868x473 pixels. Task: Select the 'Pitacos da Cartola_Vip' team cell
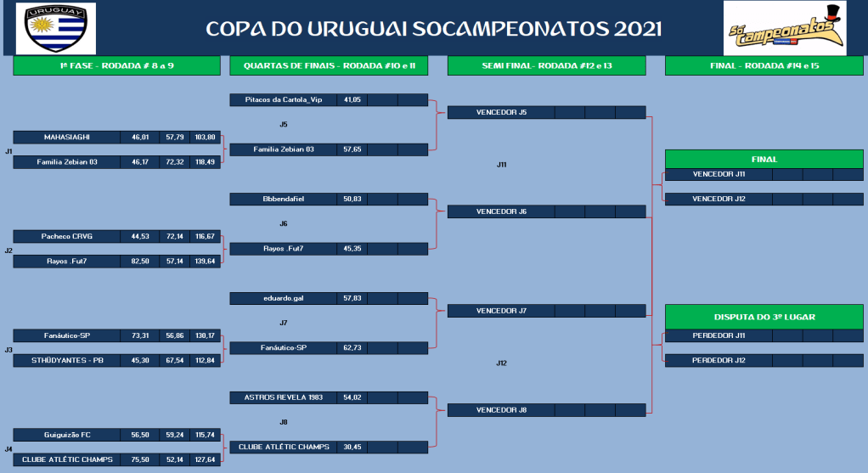pyautogui.click(x=283, y=99)
